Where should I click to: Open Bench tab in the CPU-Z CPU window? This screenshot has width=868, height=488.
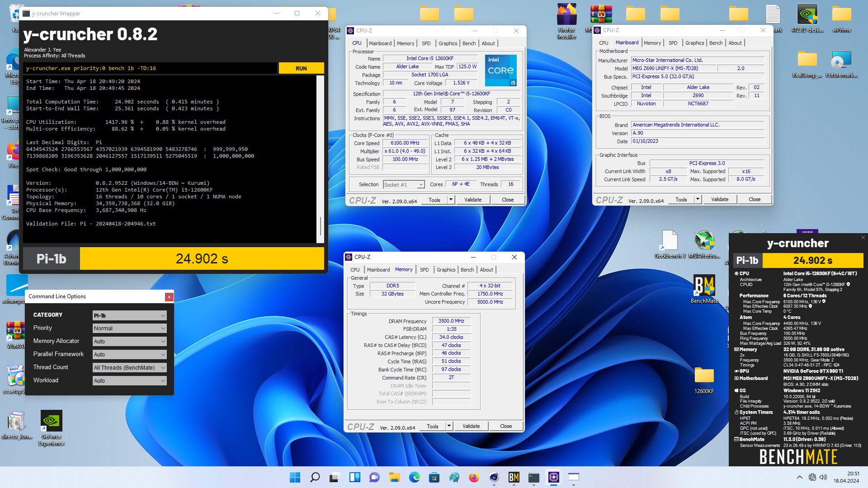[469, 43]
